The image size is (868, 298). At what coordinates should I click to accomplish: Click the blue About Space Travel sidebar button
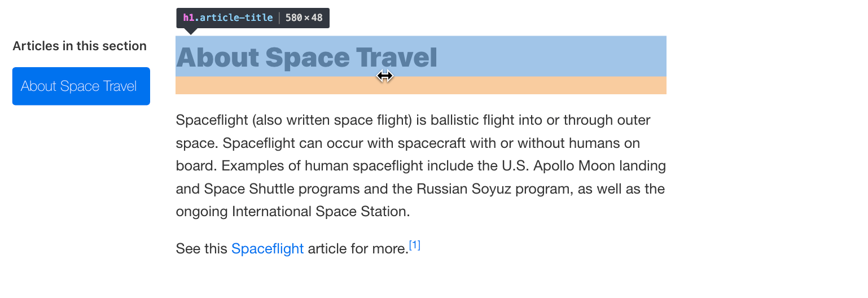click(81, 86)
